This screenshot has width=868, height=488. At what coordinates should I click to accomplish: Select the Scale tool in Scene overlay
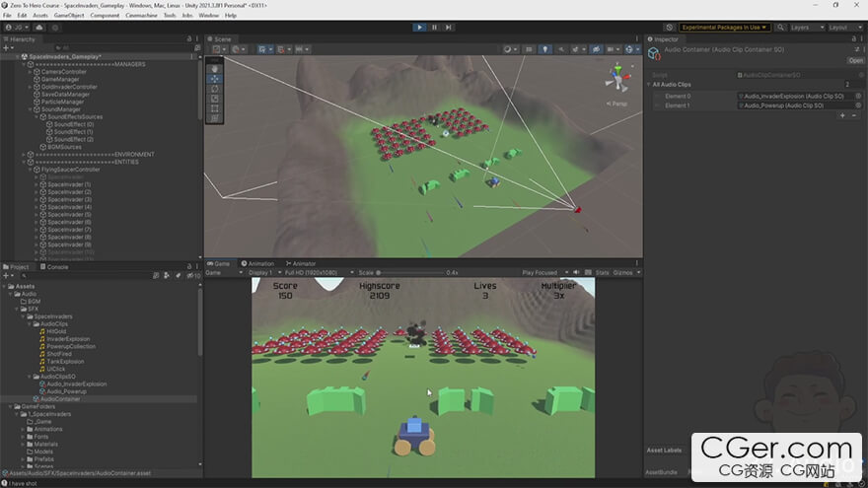coord(215,99)
